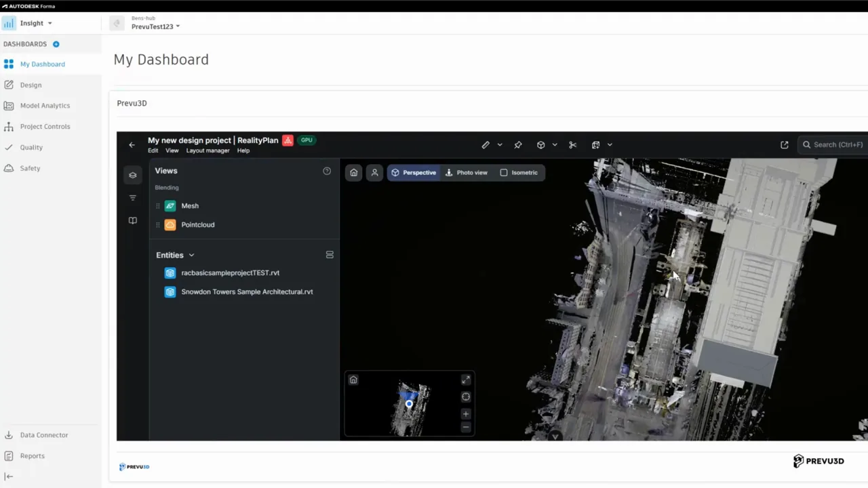Expand the cube tool options arrow
Image resolution: width=868 pixels, height=488 pixels.
(555, 144)
